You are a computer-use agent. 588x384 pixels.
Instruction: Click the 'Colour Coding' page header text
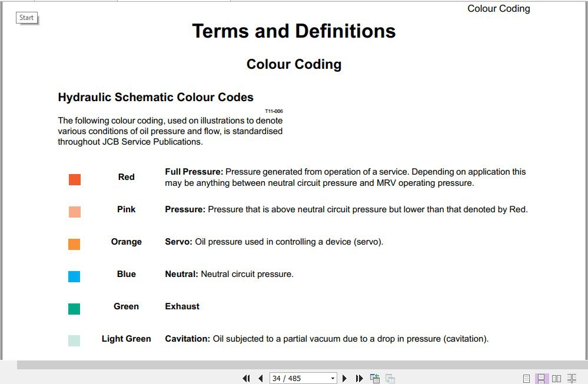coord(499,9)
